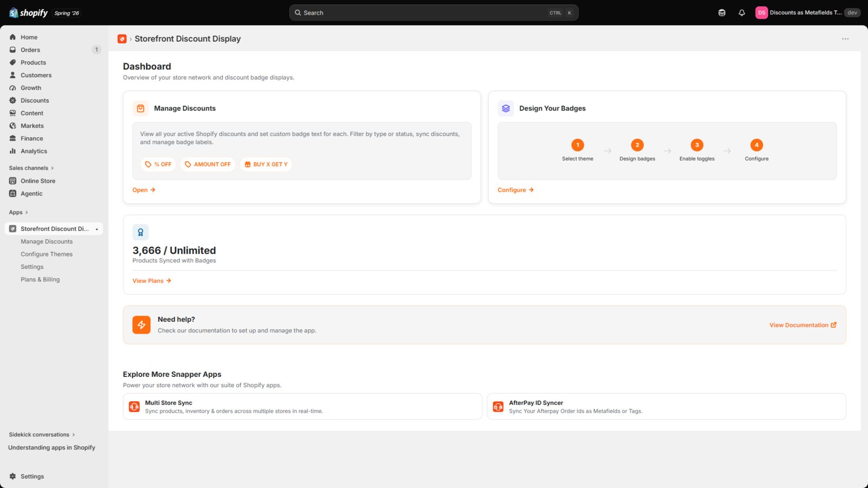Click the 3,666 / Unlimited products count
The height and width of the screenshot is (488, 868).
click(x=174, y=251)
